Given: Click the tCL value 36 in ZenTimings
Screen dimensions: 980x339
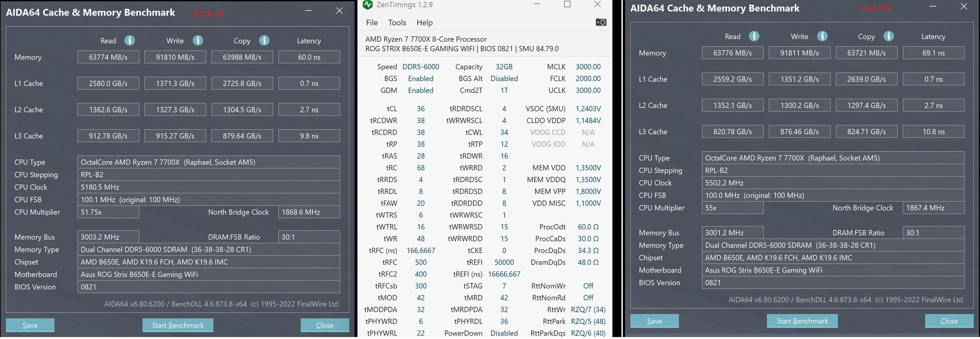Looking at the screenshot, I should [421, 109].
